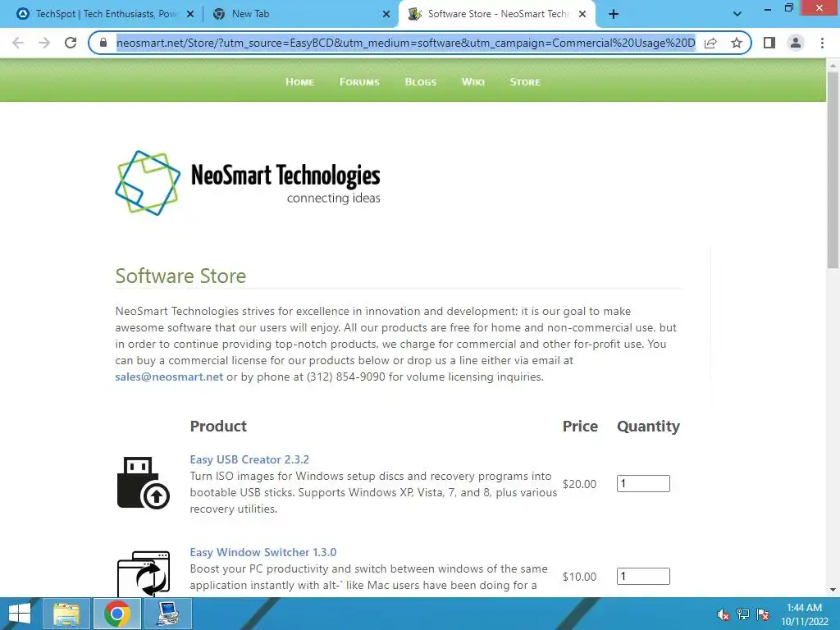The image size is (840, 630).
Task: Open the Blogs navigation item
Action: tap(421, 82)
